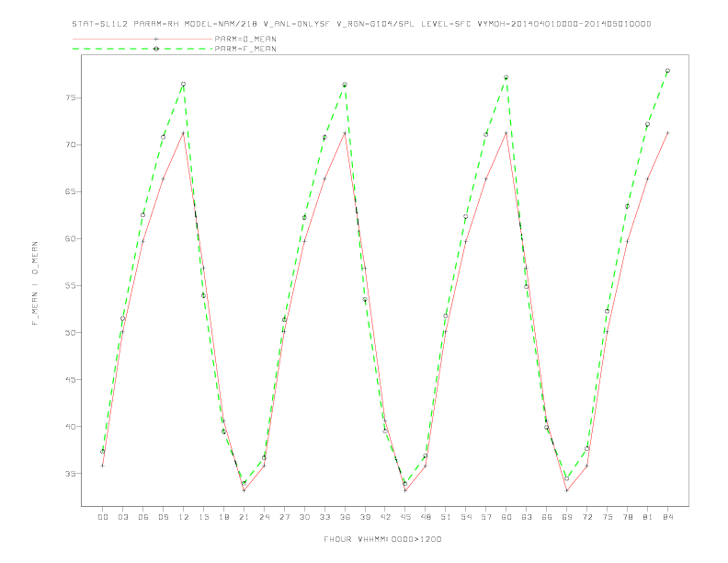Click the y-axis tick label 70
This screenshot has height=563, width=728.
coord(71,145)
